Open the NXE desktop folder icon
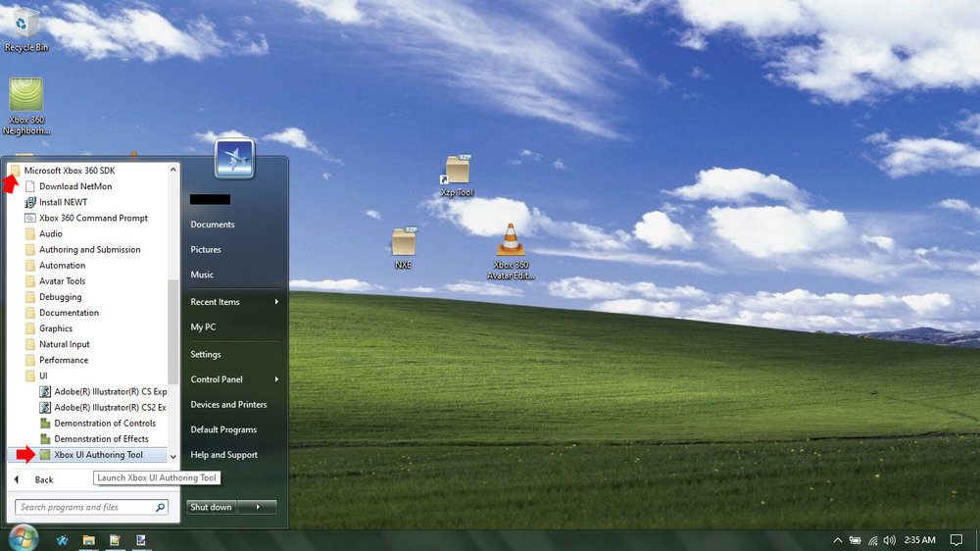Image resolution: width=980 pixels, height=551 pixels. pos(403,248)
